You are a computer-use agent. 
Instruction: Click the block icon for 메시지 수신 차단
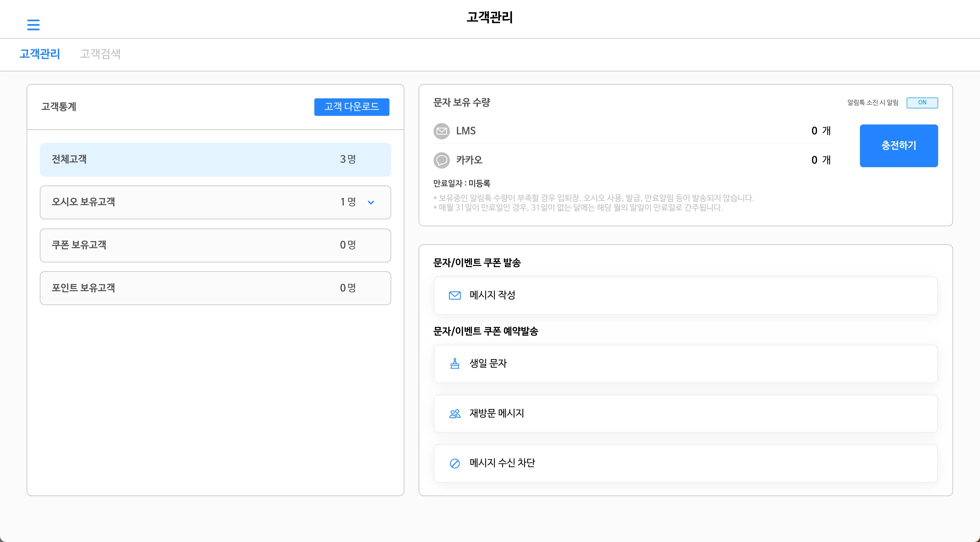455,463
